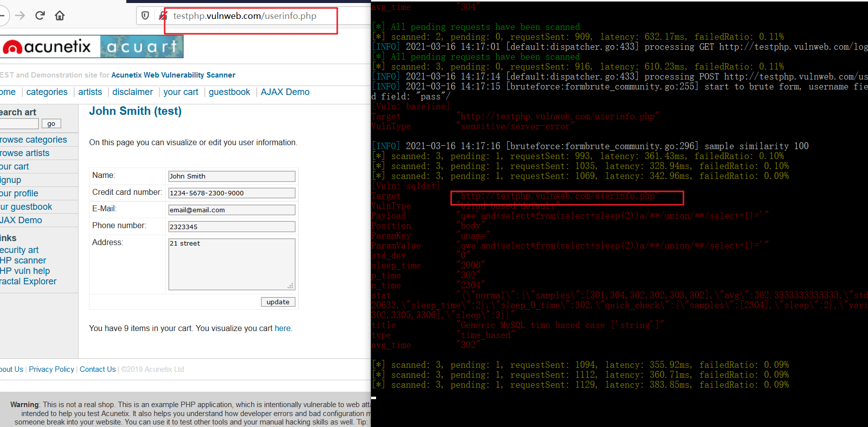The image size is (868, 427).
Task: Click the Name input field
Action: [x=232, y=176]
